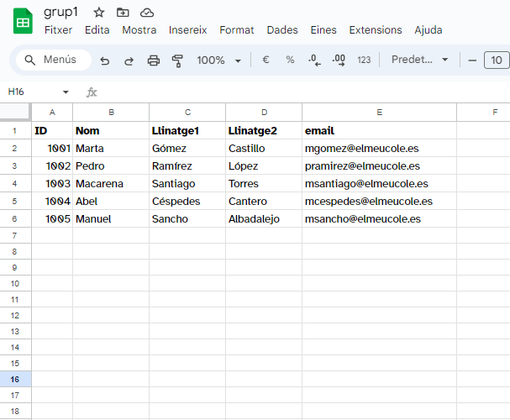Decrease the decimal places
This screenshot has height=420, width=510.
[x=314, y=60]
